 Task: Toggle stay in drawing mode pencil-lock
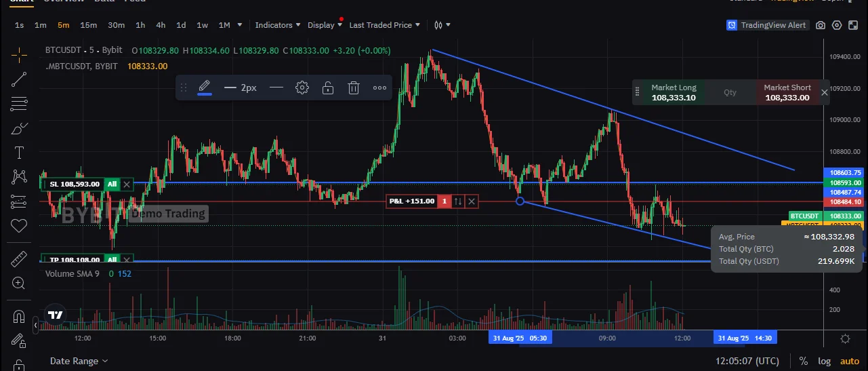click(19, 340)
